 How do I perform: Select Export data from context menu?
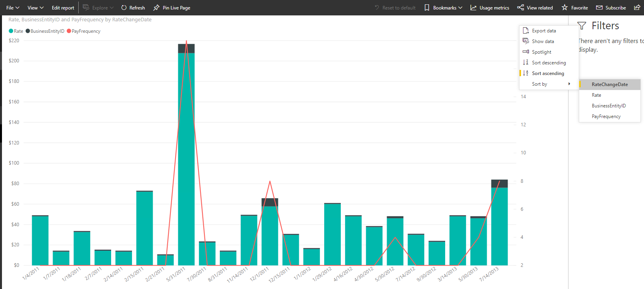pyautogui.click(x=549, y=30)
